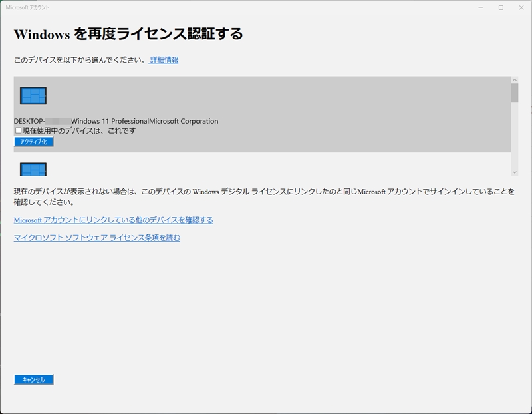Screen dimensions: 532x414
Task: Select the partially visible second device icon
Action: (33, 169)
